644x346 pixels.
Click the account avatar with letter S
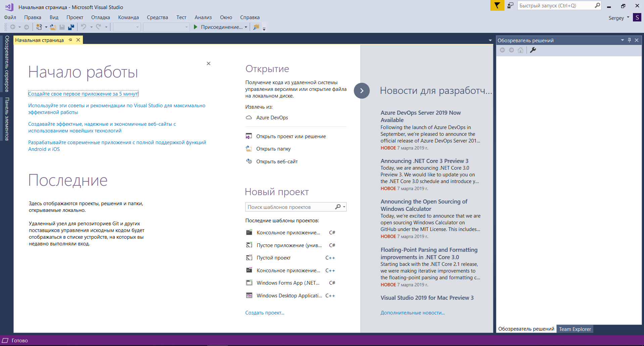tap(637, 17)
